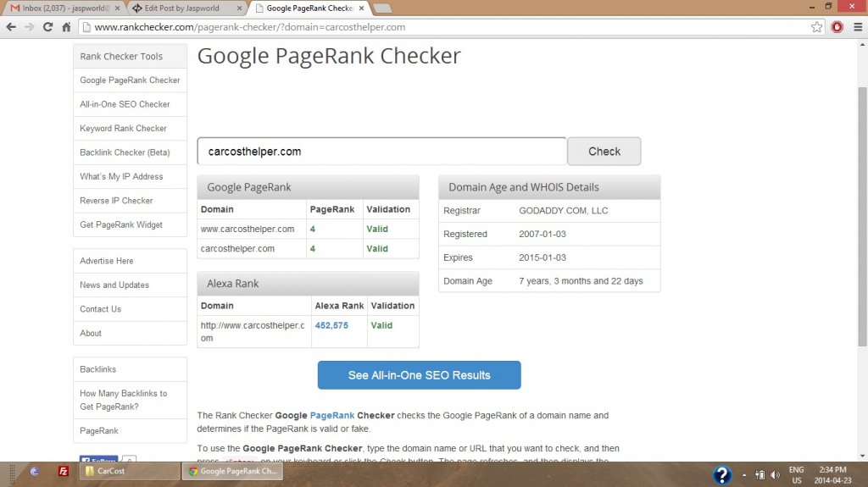Click the Rank Checker Tools sidebar header
Screen dimensions: 868x487
130,57
